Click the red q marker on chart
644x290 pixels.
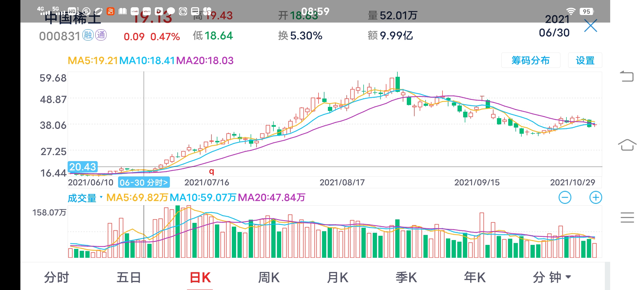[211, 171]
